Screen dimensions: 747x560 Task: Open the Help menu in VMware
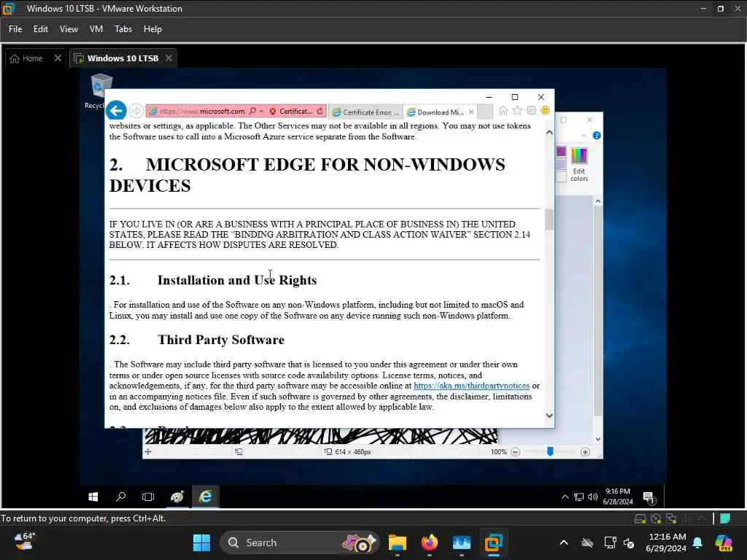coord(152,29)
